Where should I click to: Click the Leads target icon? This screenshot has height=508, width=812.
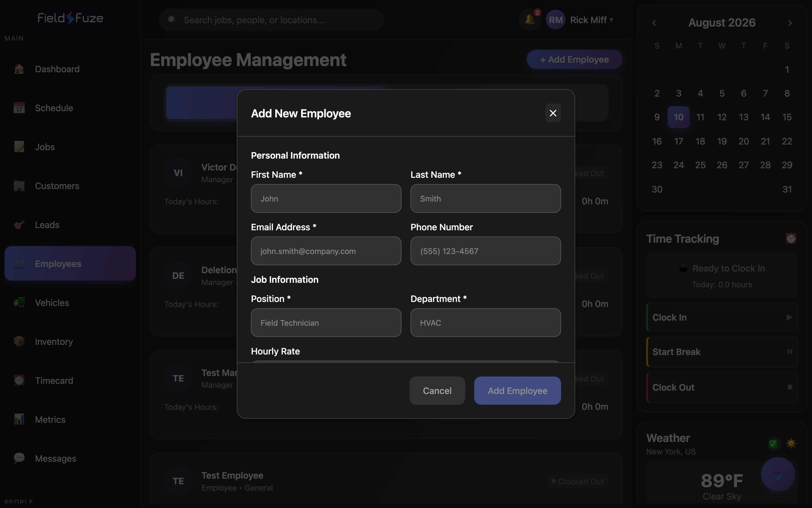click(19, 224)
